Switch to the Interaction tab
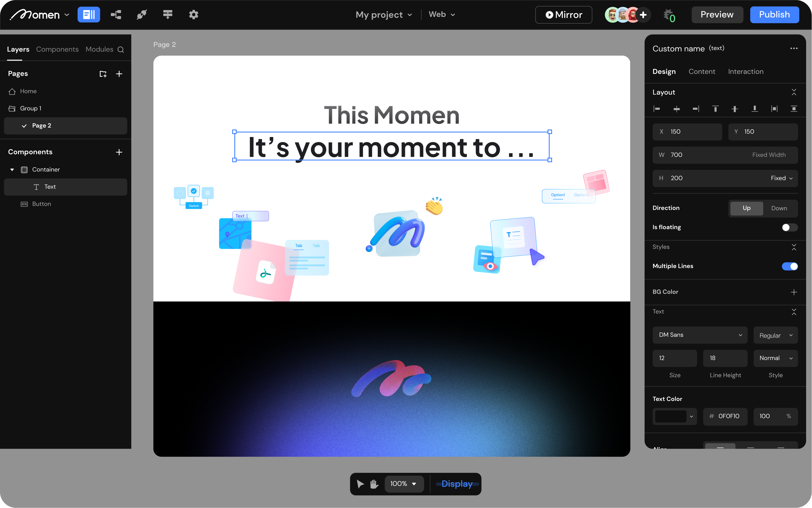 pos(746,72)
